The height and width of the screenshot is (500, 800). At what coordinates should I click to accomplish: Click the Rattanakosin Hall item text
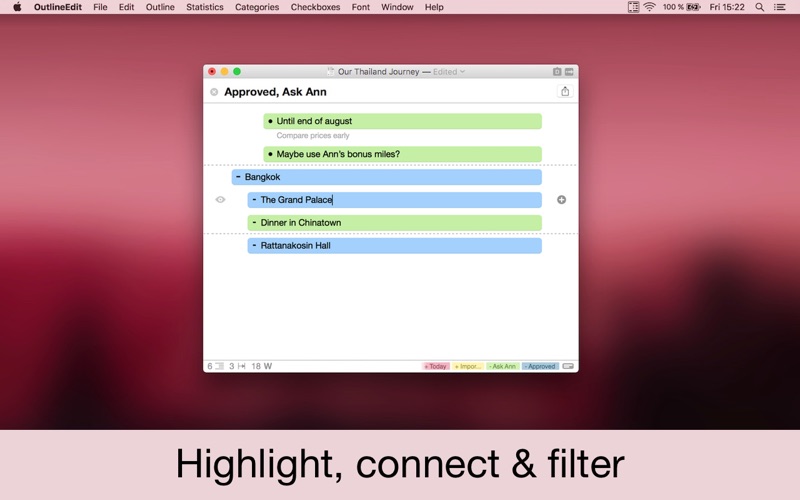(295, 245)
